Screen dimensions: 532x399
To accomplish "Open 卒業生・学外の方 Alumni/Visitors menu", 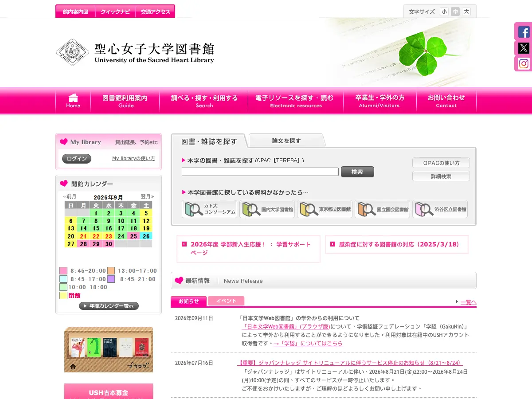I will [x=379, y=101].
